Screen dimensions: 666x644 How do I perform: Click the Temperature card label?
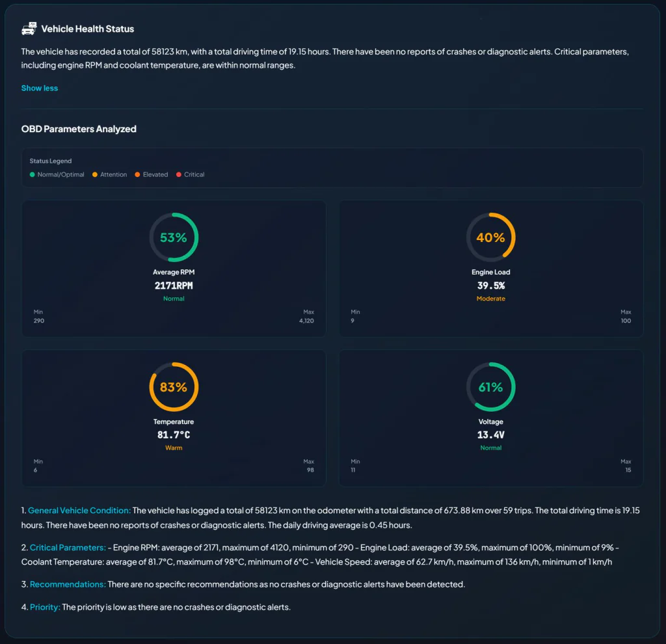[x=174, y=422]
